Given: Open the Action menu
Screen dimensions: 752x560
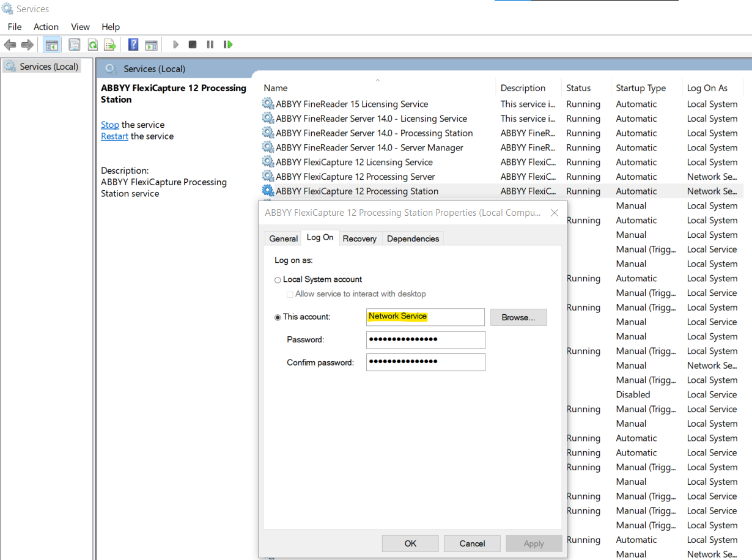Looking at the screenshot, I should pos(46,27).
